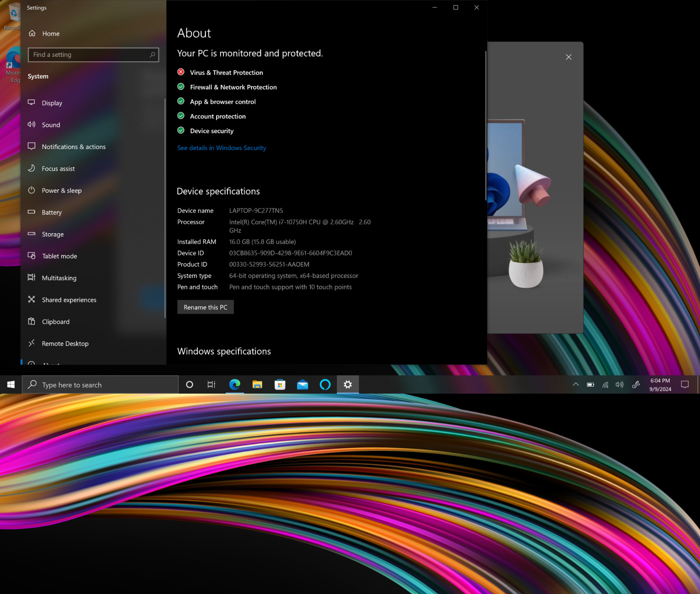Open the Recycle Bin desktop icon
The height and width of the screenshot is (594, 700).
tap(13, 17)
